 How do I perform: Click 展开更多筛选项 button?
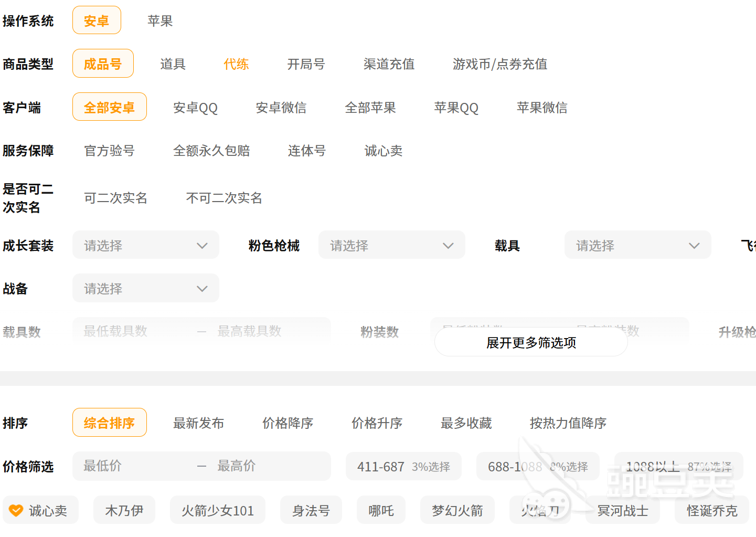[x=531, y=343]
